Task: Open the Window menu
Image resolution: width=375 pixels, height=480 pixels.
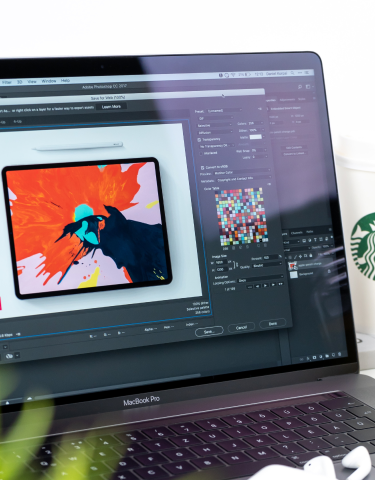Action: coord(49,81)
